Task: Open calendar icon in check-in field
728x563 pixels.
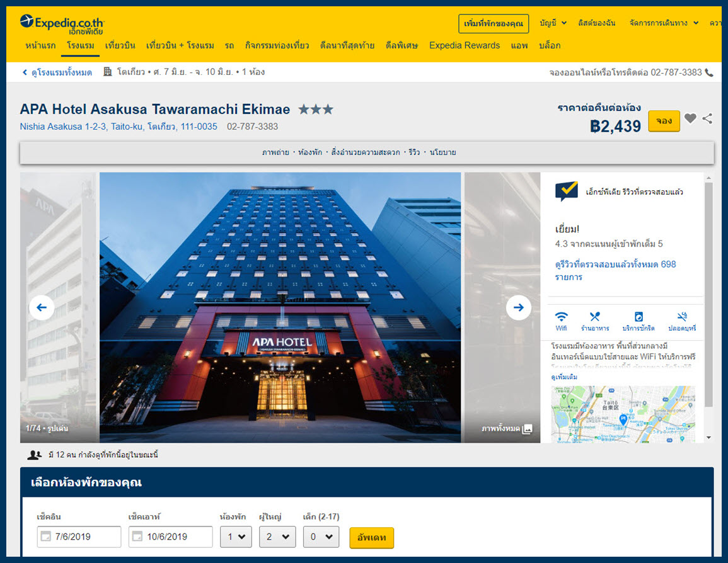Action: [45, 537]
